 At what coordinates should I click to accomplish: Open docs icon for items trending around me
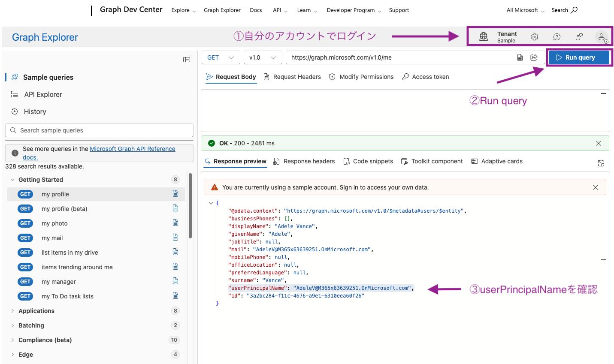(x=175, y=267)
